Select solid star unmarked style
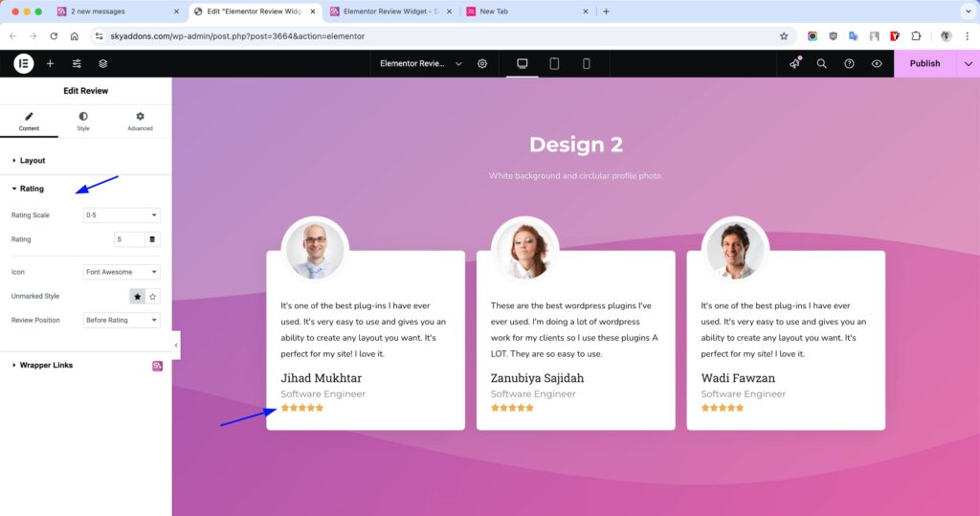980x516 pixels. [x=137, y=297]
